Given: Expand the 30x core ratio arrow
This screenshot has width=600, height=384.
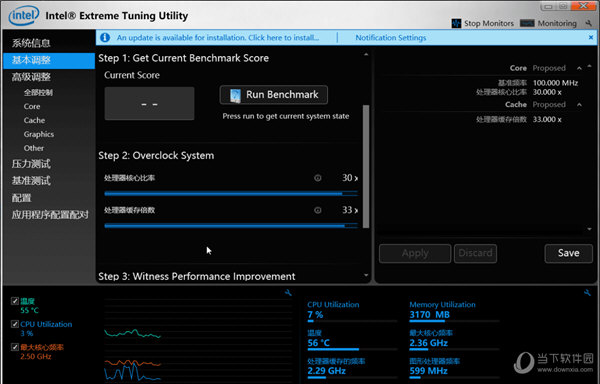Looking at the screenshot, I should 356,178.
